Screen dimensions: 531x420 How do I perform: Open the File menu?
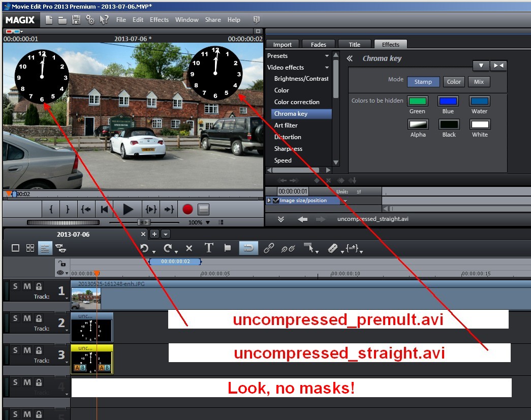click(121, 20)
